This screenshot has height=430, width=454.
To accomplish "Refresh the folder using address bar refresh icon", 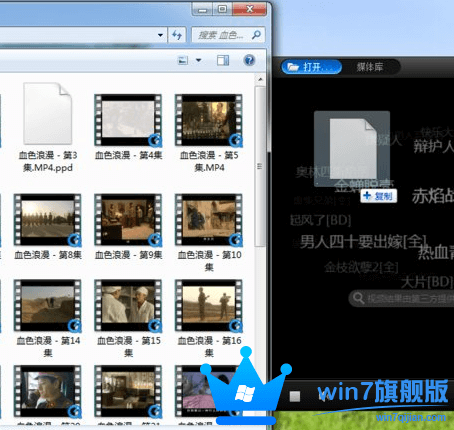I will (x=177, y=35).
